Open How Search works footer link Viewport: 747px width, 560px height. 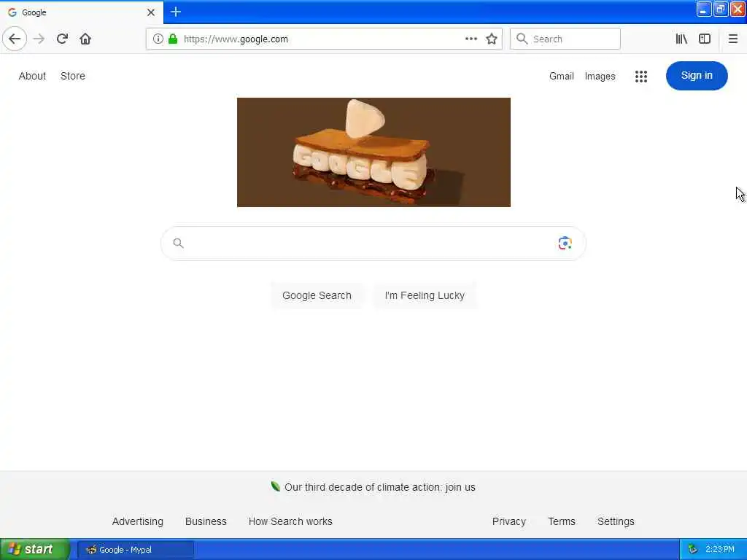point(290,521)
